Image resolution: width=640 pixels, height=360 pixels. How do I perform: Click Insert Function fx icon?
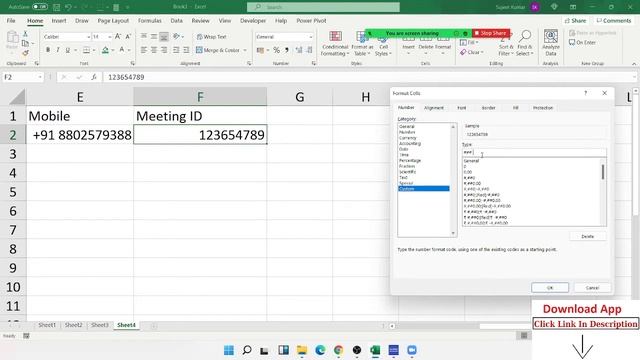pyautogui.click(x=93, y=77)
